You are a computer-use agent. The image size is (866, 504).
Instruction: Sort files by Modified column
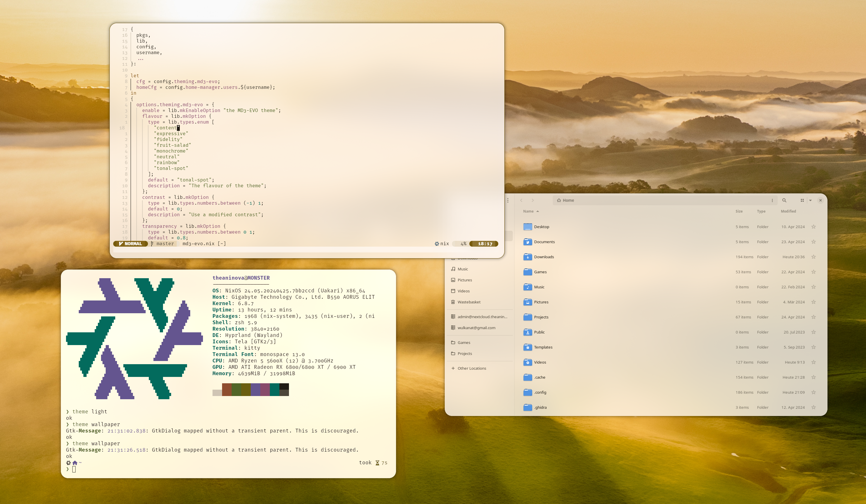(788, 211)
